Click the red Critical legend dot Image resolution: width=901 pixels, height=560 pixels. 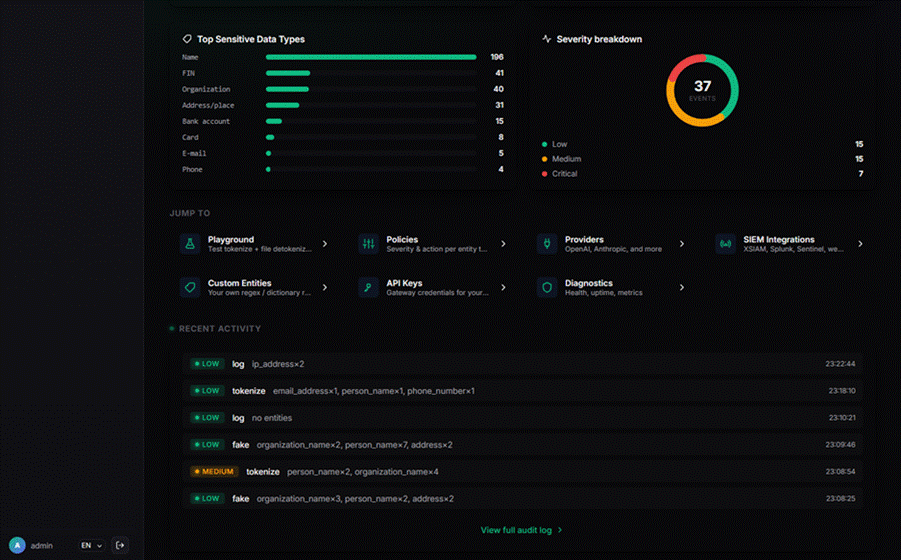544,173
